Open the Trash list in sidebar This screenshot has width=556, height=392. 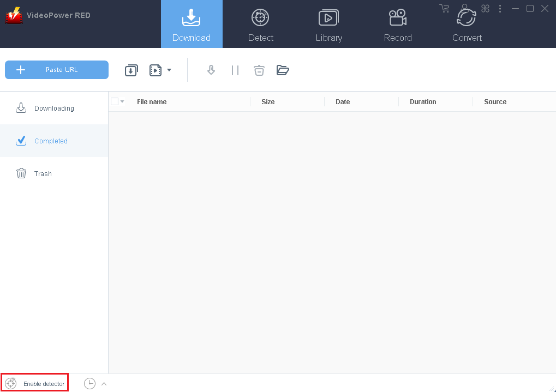(x=43, y=173)
